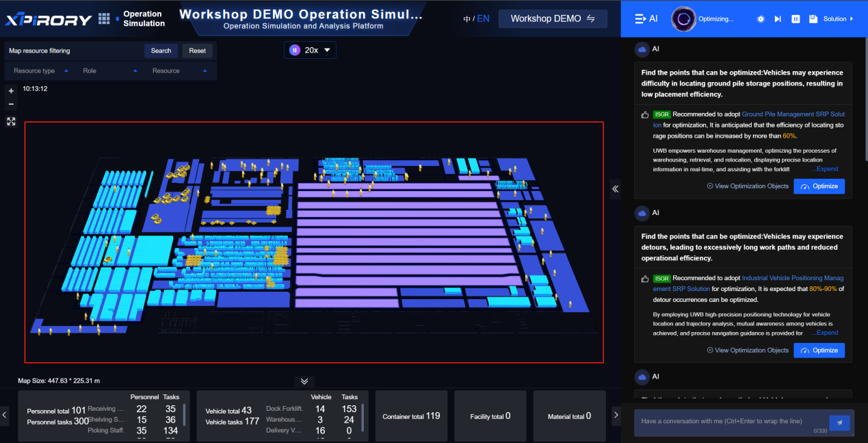Click the Search button for map filtering
The image size is (868, 443).
point(161,51)
